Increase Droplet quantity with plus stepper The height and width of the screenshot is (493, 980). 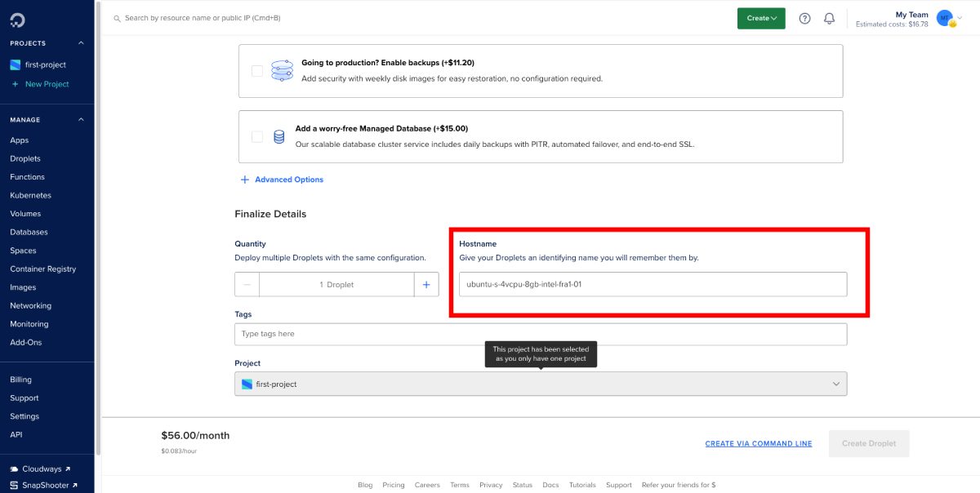(x=426, y=284)
